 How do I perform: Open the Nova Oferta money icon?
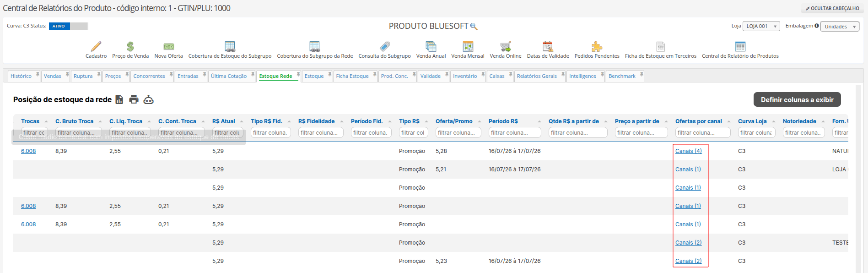[x=169, y=46]
